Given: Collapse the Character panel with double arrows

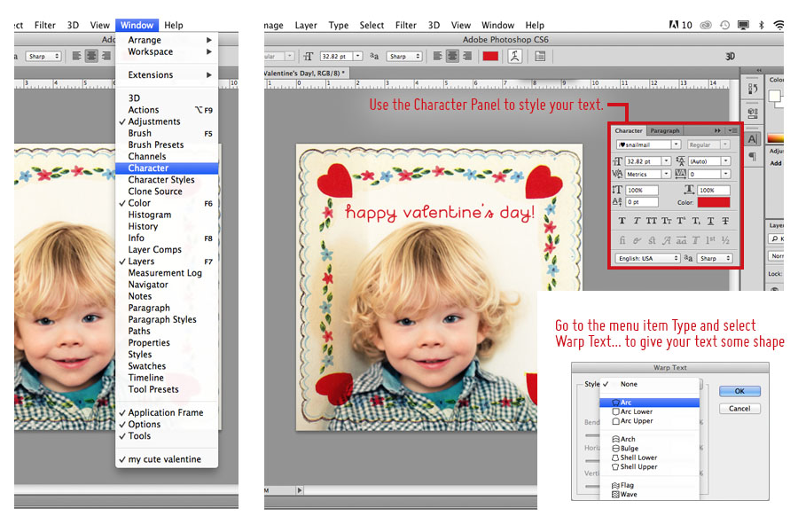Looking at the screenshot, I should (x=717, y=131).
